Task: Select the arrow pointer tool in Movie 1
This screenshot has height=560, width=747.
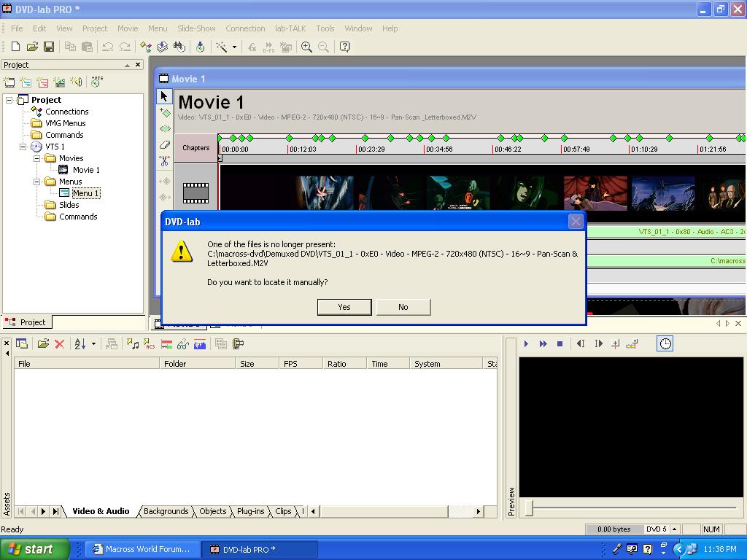Action: [x=164, y=97]
